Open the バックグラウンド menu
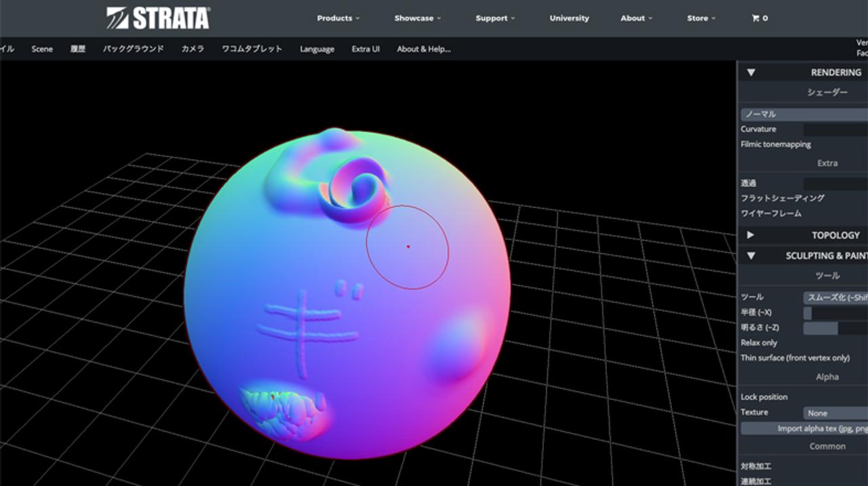Image resolution: width=868 pixels, height=486 pixels. pos(133,49)
